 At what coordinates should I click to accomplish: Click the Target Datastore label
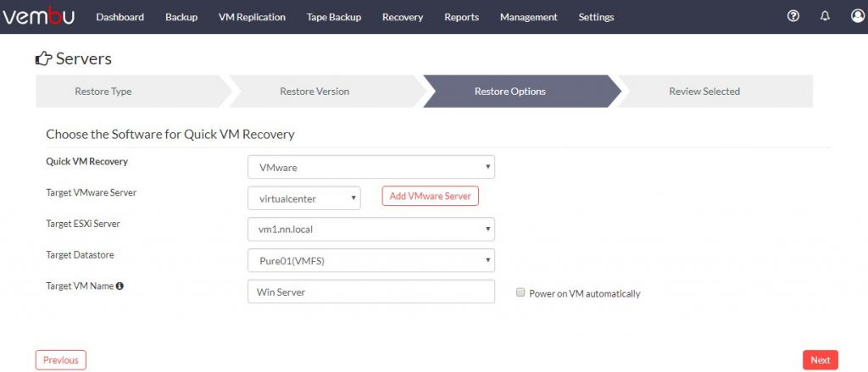tap(80, 255)
